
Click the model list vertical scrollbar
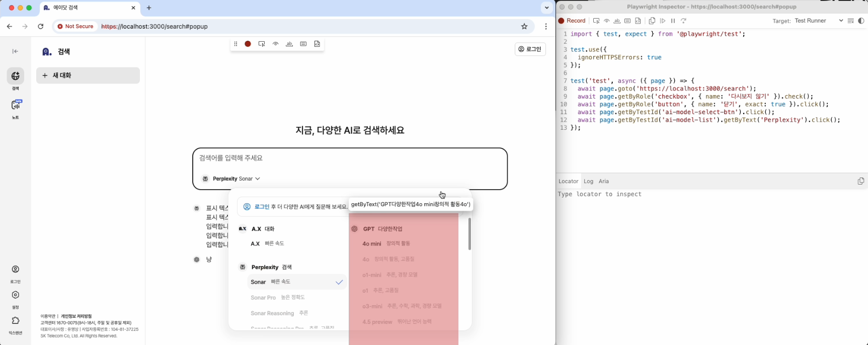pyautogui.click(x=469, y=234)
